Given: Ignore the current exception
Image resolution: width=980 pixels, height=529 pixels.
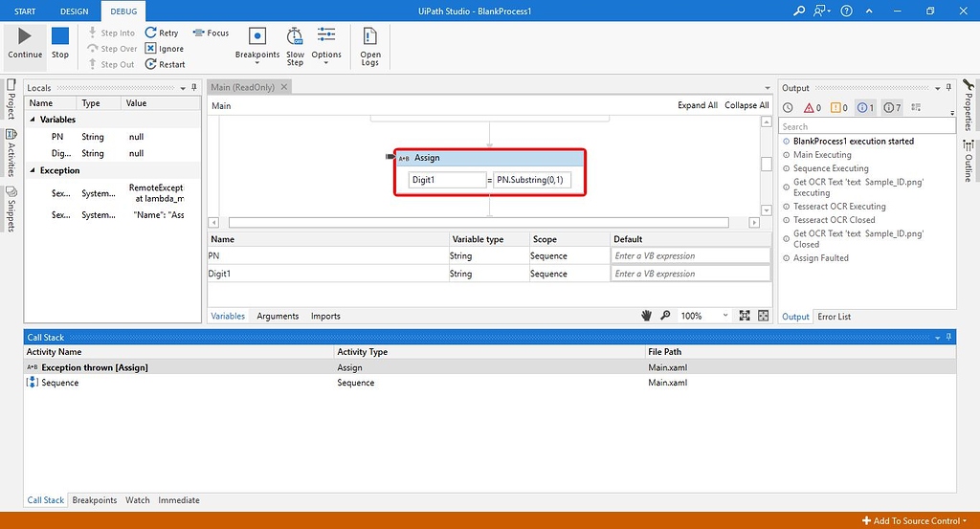Looking at the screenshot, I should (165, 49).
